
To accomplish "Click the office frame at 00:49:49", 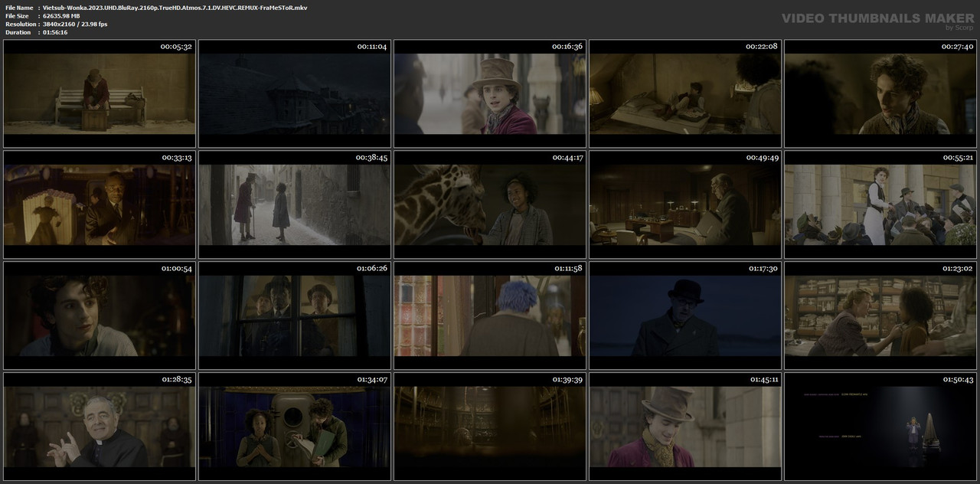I will (685, 204).
